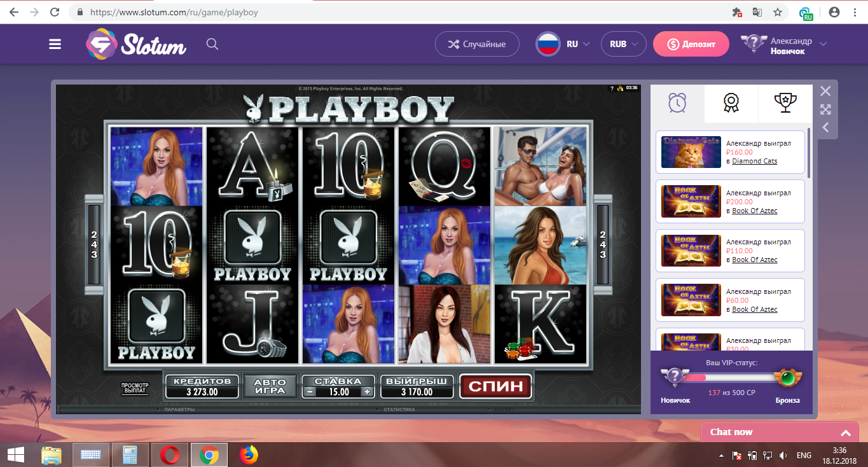Click the blocked plugin puzzle icon
The width and height of the screenshot is (868, 467).
pyautogui.click(x=737, y=12)
